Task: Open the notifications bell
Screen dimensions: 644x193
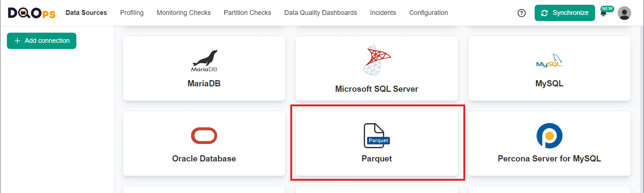Action: click(603, 14)
